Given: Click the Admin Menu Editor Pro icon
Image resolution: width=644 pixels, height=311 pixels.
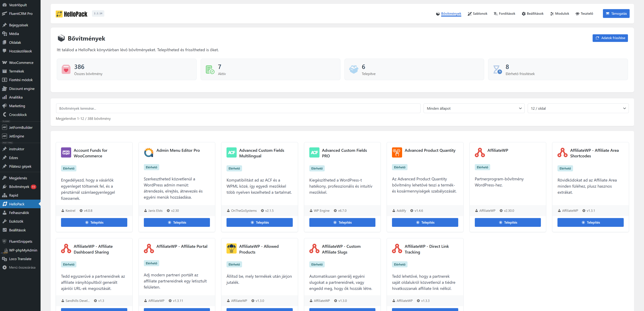Looking at the screenshot, I should (x=149, y=152).
